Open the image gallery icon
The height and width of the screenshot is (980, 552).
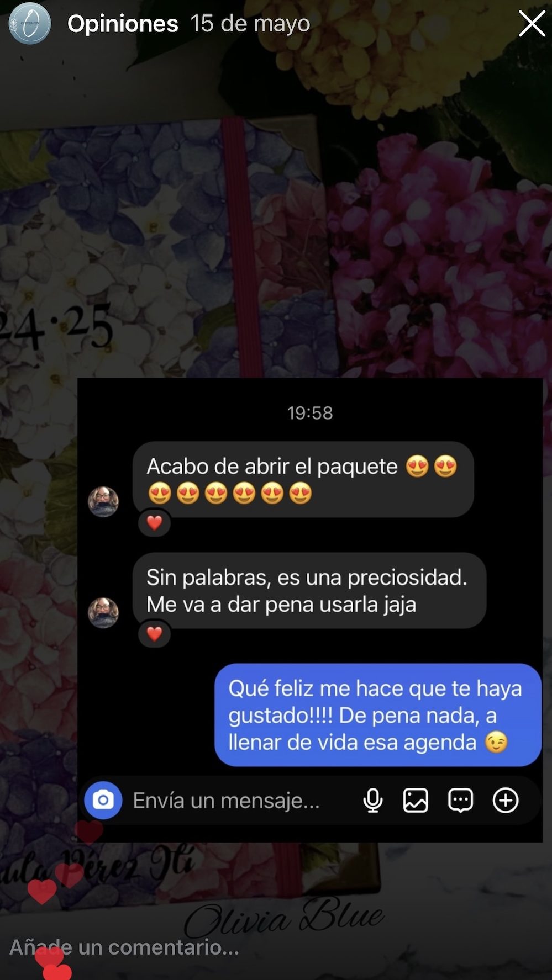(x=416, y=801)
